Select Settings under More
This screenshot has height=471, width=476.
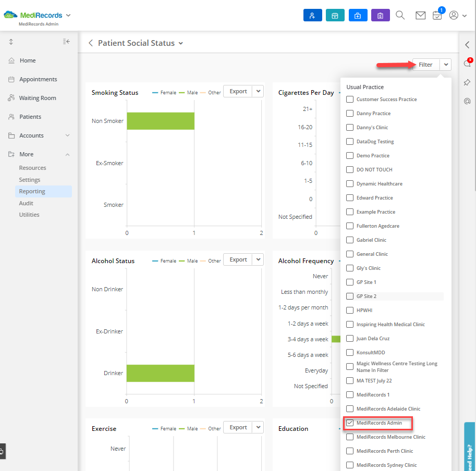pyautogui.click(x=29, y=180)
